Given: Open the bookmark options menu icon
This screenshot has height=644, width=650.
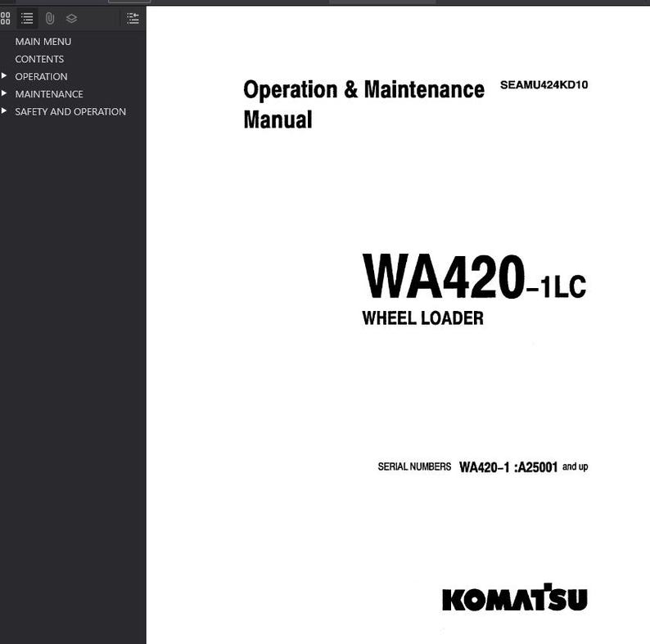Looking at the screenshot, I should [x=133, y=18].
